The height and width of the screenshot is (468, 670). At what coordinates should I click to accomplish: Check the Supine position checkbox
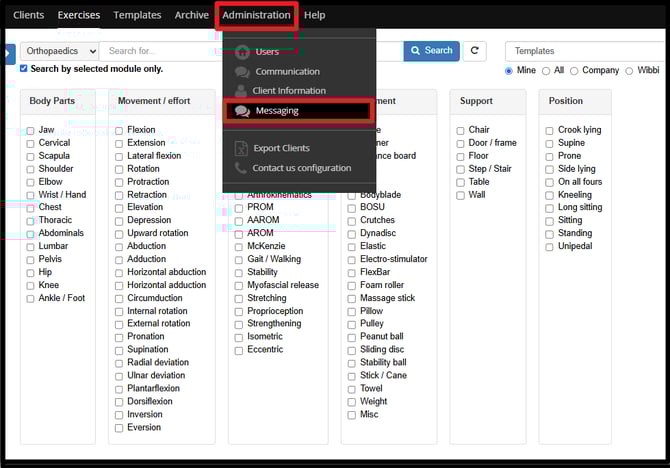pyautogui.click(x=550, y=144)
